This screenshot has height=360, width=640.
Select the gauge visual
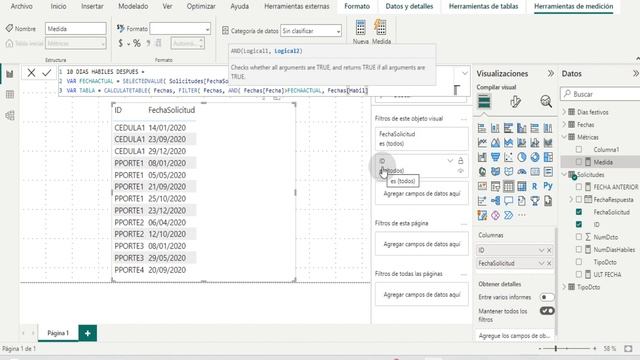pyautogui.click(x=522, y=172)
